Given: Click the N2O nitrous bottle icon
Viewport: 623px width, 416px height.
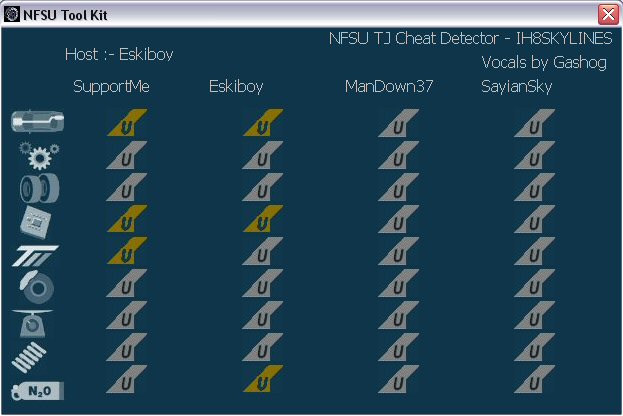Looking at the screenshot, I should point(37,391).
